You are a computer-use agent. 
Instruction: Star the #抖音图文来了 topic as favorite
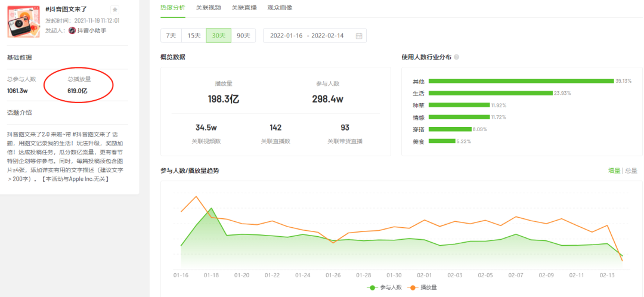[x=115, y=10]
